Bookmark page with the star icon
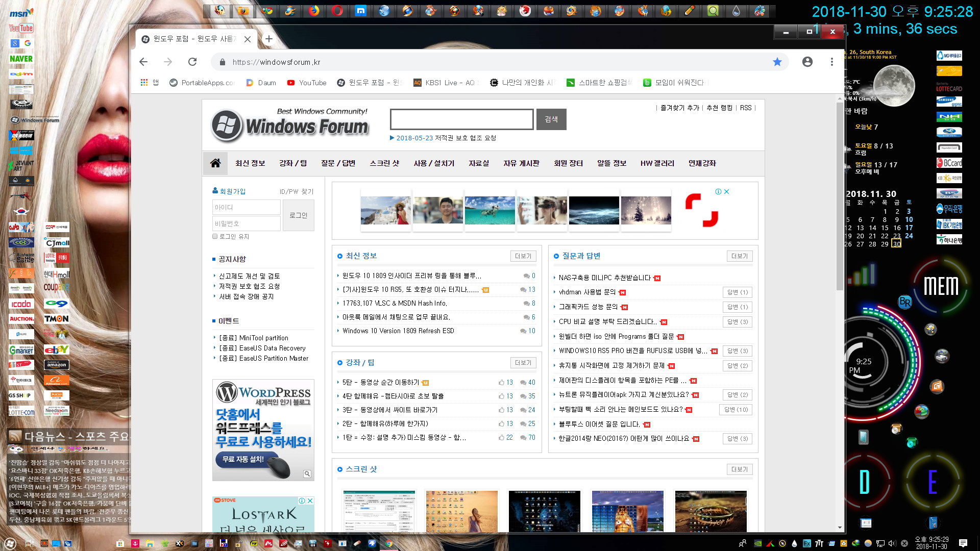Image resolution: width=980 pixels, height=551 pixels. click(777, 62)
